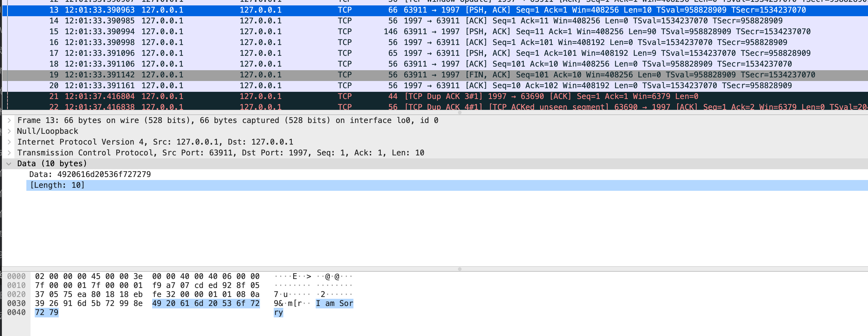Expand Transmission Control Protocol section

(x=9, y=153)
